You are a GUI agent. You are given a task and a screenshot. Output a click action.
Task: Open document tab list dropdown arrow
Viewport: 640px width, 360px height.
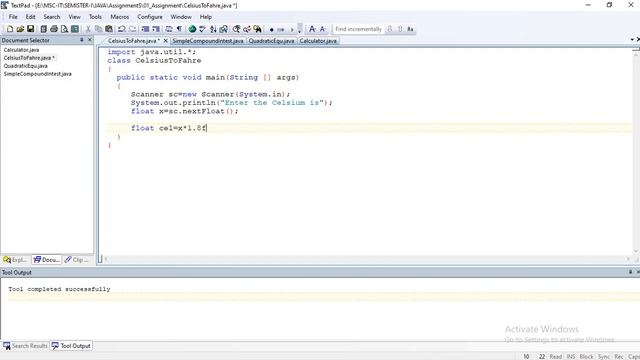tap(632, 40)
